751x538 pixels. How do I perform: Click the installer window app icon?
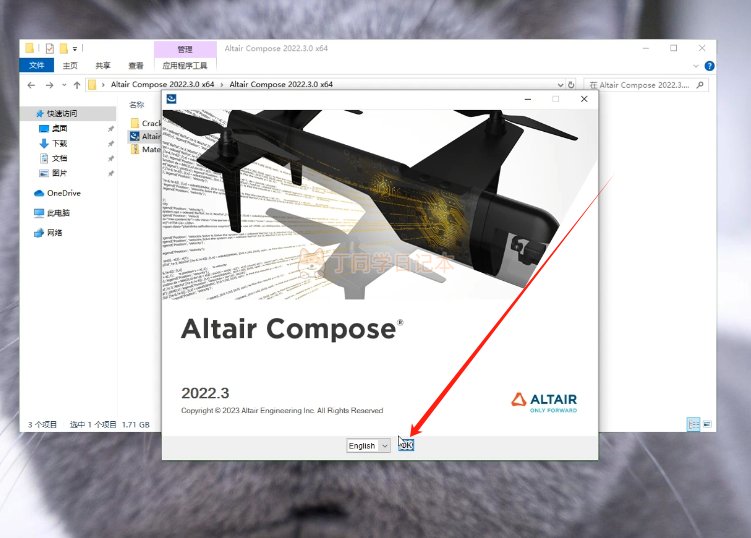[171, 99]
